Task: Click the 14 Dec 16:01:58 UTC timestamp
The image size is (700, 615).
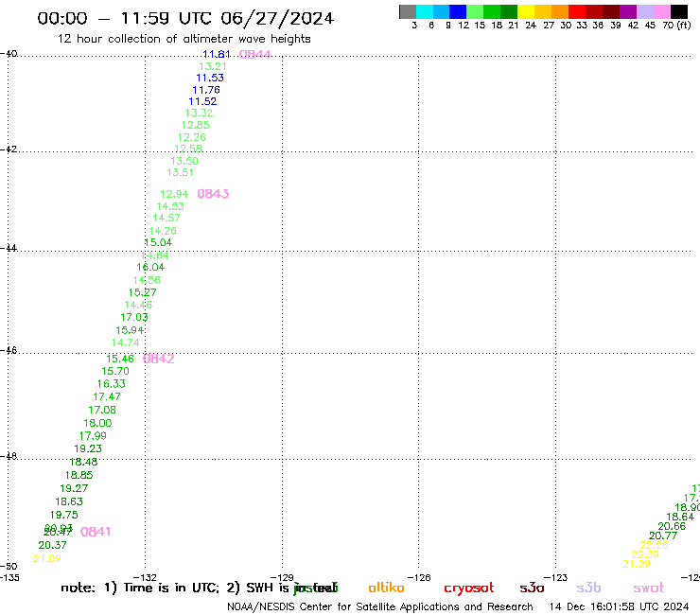Action: coord(620,606)
